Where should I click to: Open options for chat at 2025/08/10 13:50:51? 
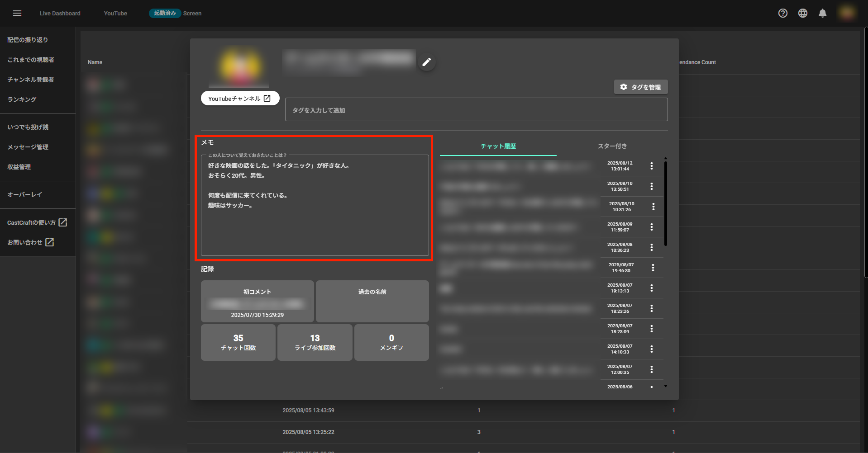652,186
